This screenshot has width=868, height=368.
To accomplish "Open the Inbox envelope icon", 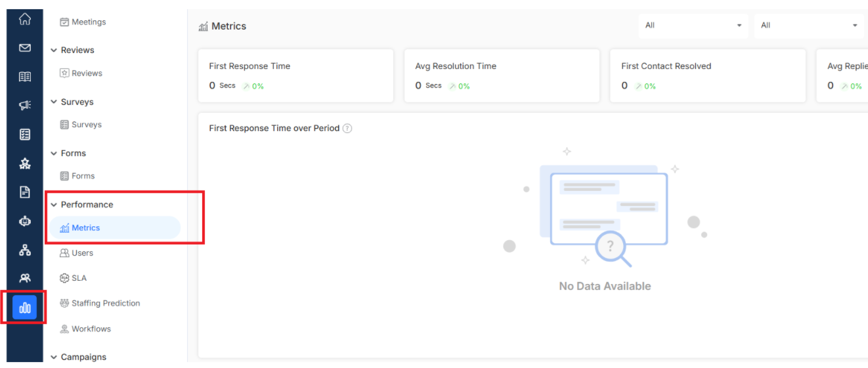I will click(25, 48).
